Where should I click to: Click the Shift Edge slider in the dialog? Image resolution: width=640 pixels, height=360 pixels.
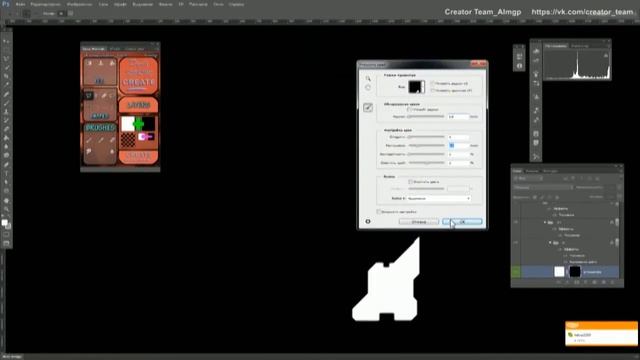click(427, 162)
